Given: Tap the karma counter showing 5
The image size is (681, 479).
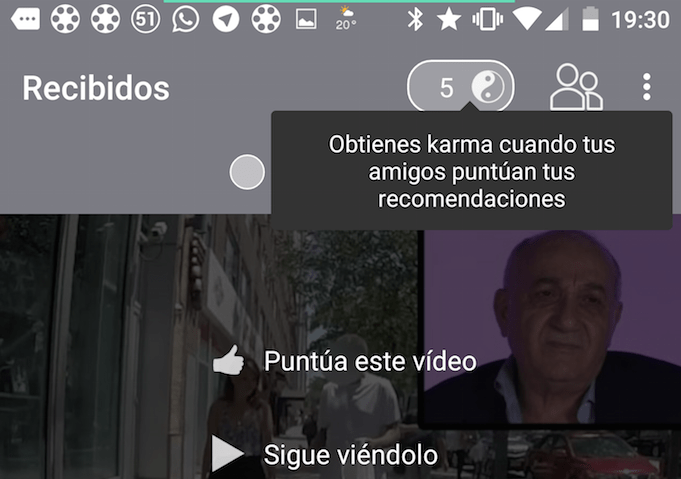Looking at the screenshot, I should click(x=460, y=87).
